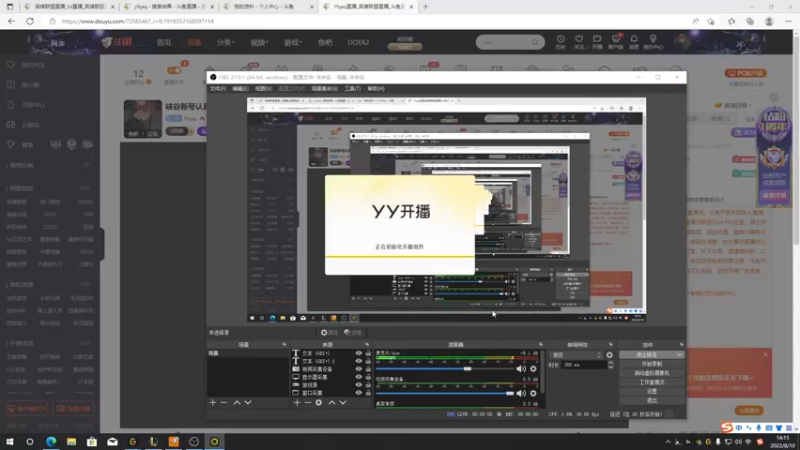Open the Windows Start menu
This screenshot has height=450, width=800.
tap(10, 441)
